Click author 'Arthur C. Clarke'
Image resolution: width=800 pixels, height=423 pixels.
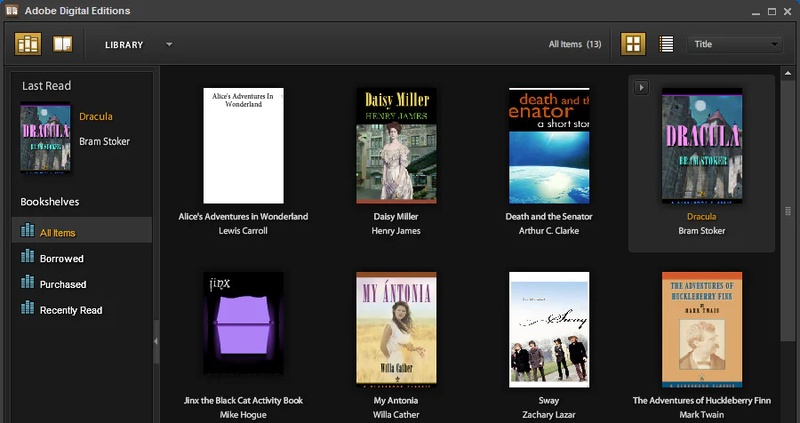click(x=549, y=231)
